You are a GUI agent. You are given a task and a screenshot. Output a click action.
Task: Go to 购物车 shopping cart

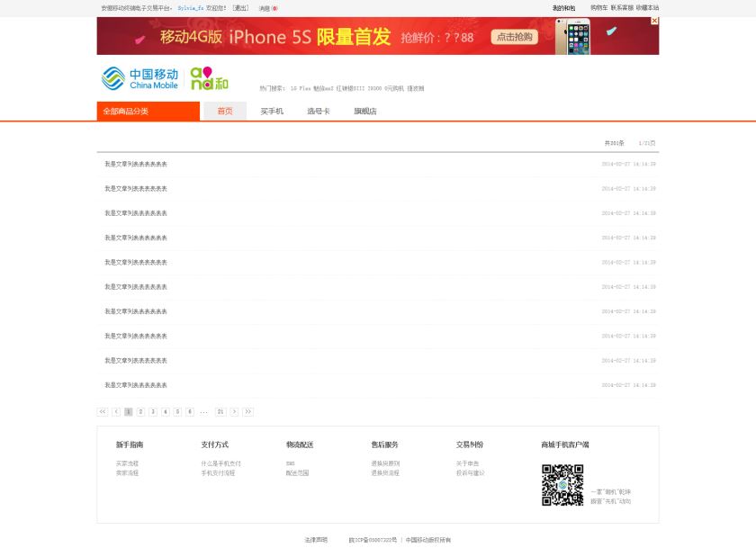[598, 8]
